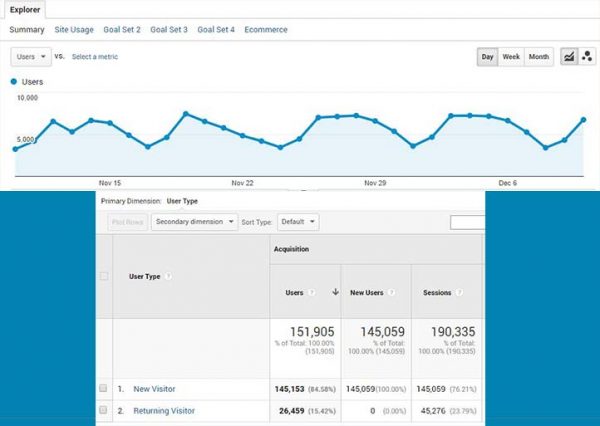Select the Week time granularity button

(x=511, y=57)
